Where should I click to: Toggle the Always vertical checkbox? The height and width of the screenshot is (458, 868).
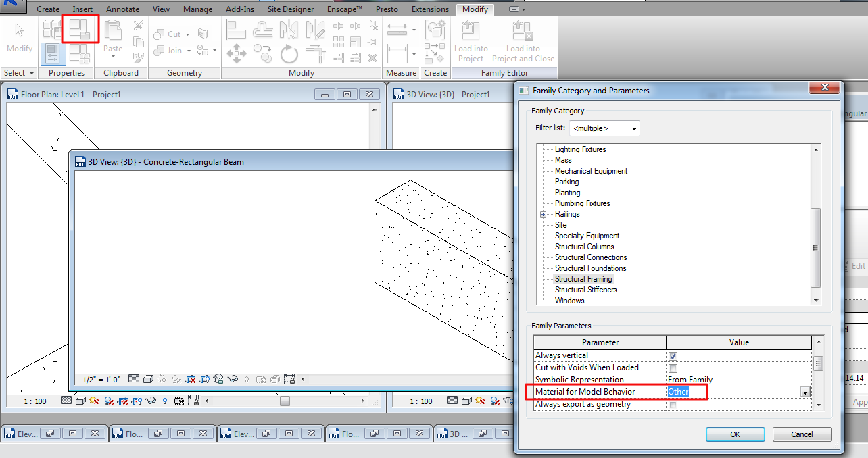(673, 356)
